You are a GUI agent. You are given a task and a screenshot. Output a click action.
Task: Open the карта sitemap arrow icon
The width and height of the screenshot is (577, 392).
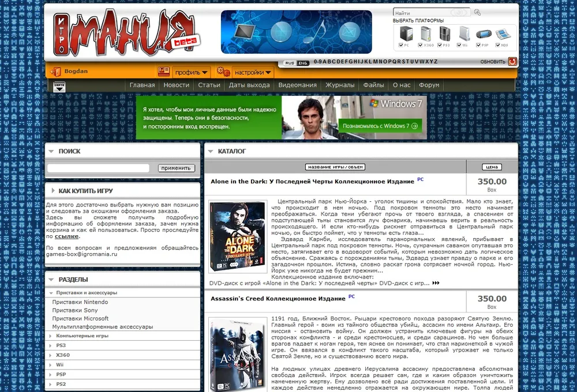click(x=59, y=86)
